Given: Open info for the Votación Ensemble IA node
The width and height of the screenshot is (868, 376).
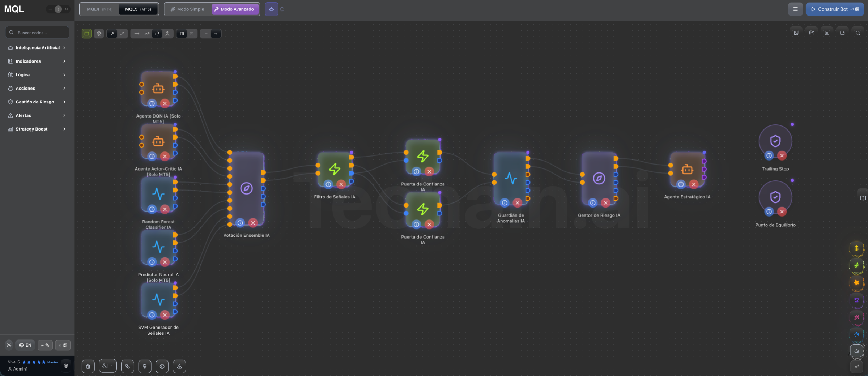Looking at the screenshot, I should 240,223.
